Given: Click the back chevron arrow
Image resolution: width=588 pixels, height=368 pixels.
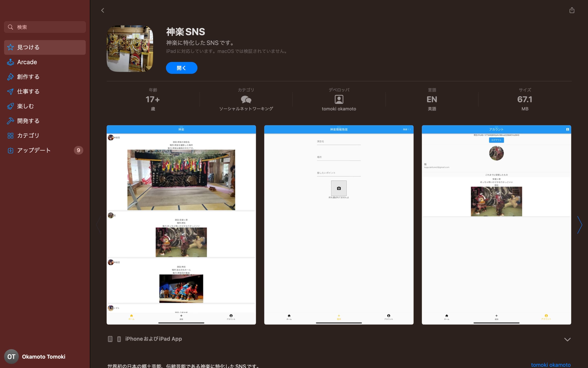Looking at the screenshot, I should (102, 10).
